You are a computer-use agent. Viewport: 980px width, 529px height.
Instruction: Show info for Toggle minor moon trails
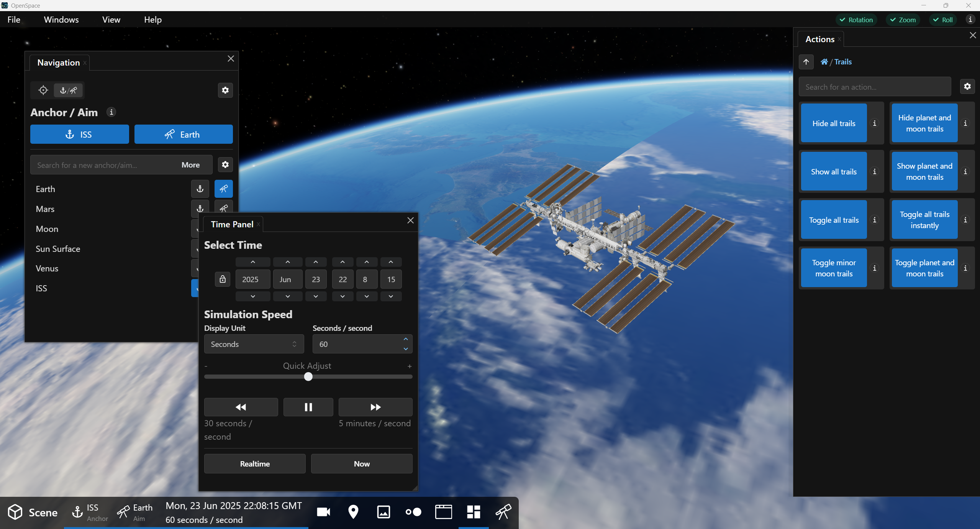point(875,268)
